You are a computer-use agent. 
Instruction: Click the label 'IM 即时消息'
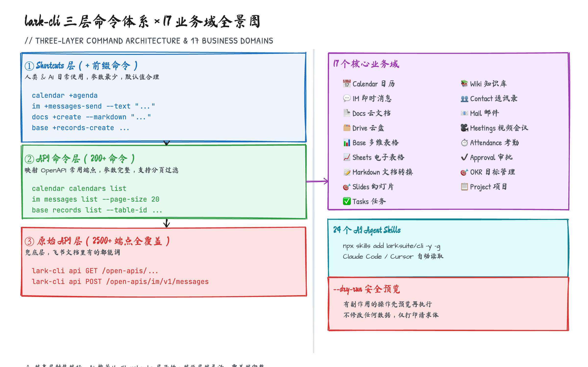[372, 98]
